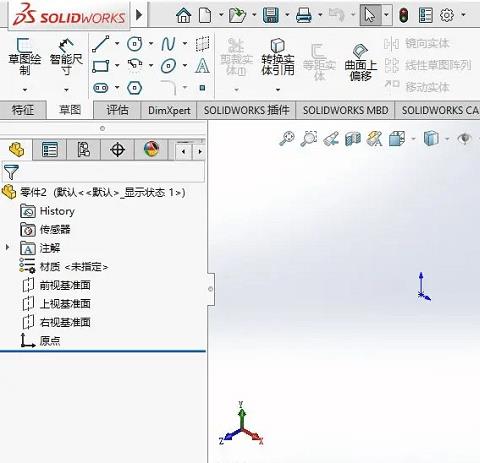Open Line tool dropdown arrow
480x463 pixels.
[x=117, y=44]
